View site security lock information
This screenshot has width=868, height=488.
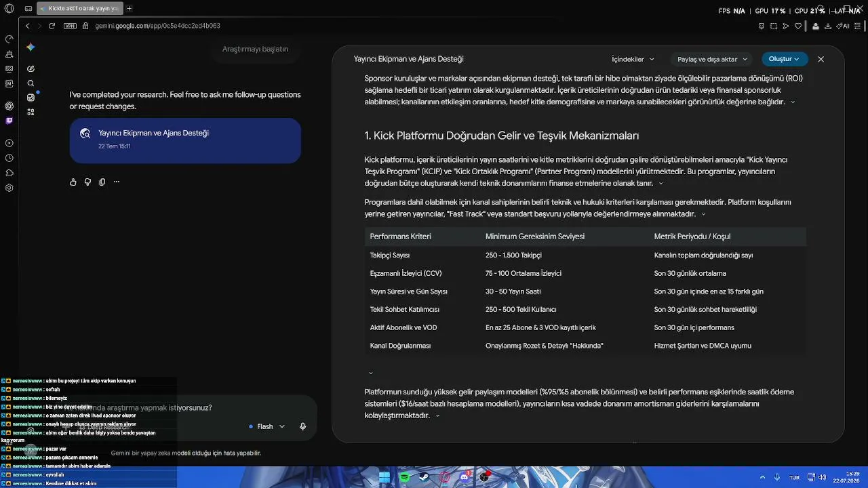(x=85, y=26)
